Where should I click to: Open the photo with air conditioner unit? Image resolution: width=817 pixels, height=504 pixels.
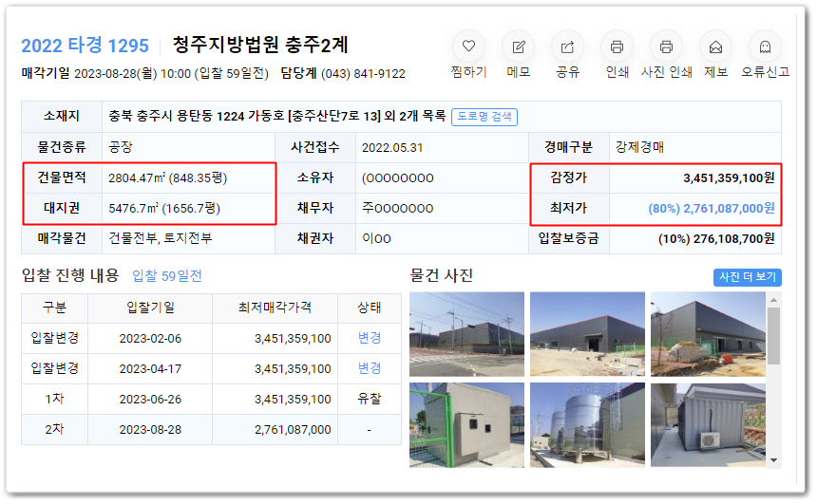(x=708, y=425)
